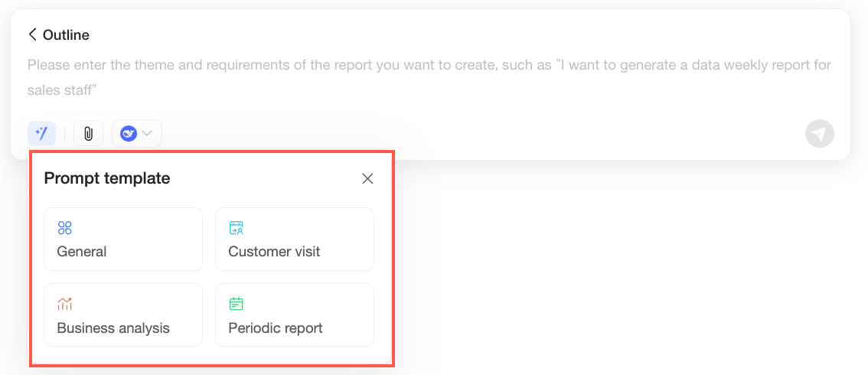Expand the model selector dropdown arrow
The height and width of the screenshot is (375, 868).
coord(147,133)
